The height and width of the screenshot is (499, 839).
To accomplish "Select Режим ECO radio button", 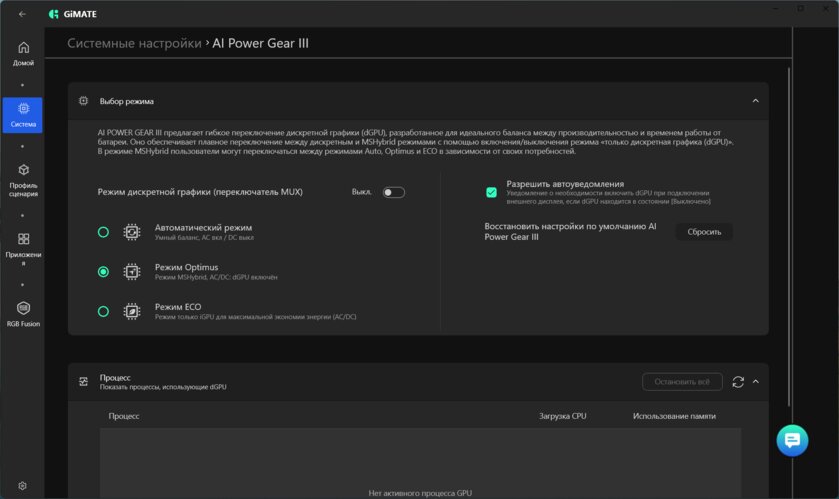I will (103, 311).
